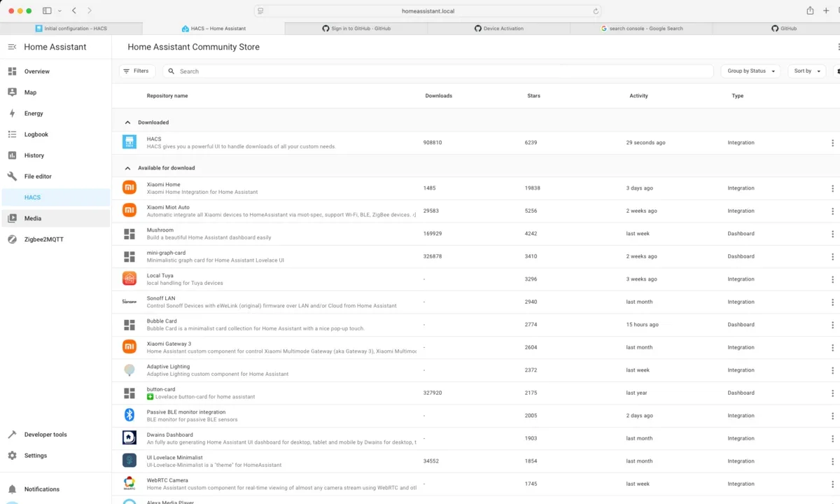This screenshot has width=840, height=504.
Task: Open Zigbee2MQTT in the sidebar
Action: coord(43,239)
